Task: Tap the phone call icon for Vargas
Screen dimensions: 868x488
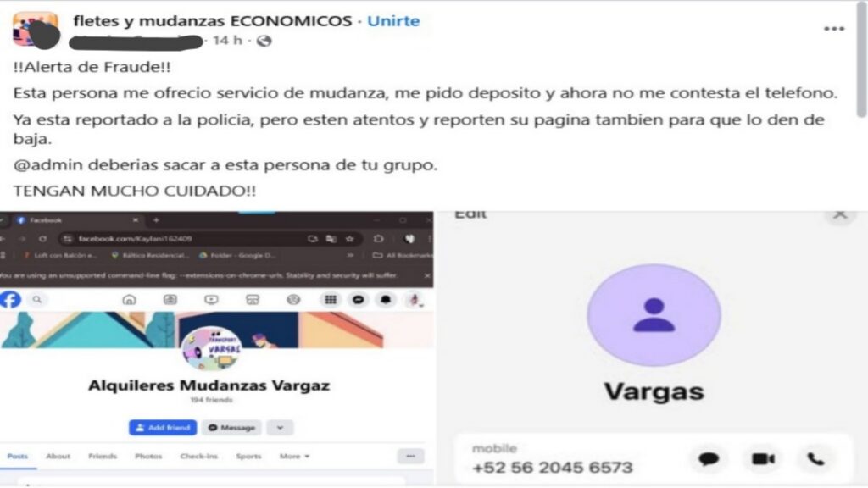Action: point(815,458)
